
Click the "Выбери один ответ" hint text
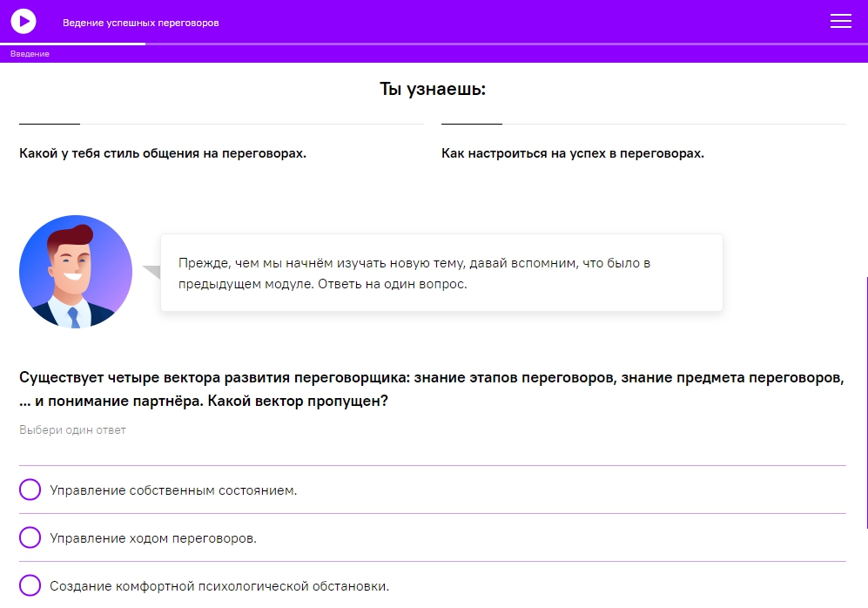[x=72, y=430]
